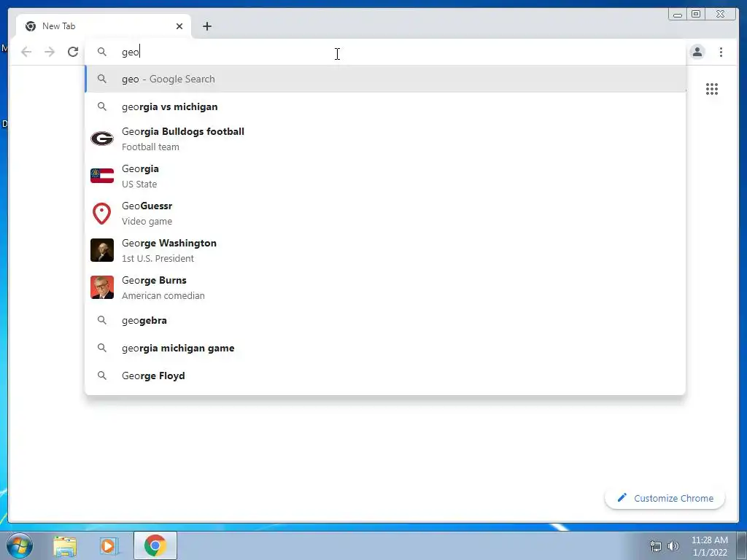747x560 pixels.
Task: Click magnifier beside 'geo - Google Search'
Action: tap(102, 79)
